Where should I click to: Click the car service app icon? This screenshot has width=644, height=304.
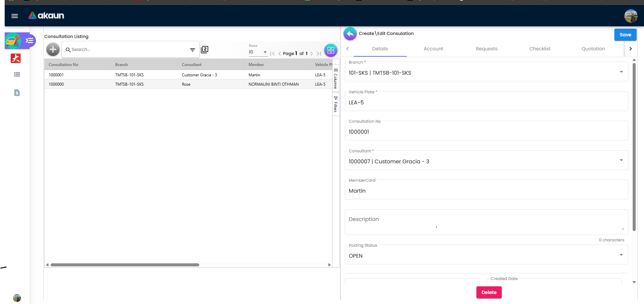click(13, 41)
